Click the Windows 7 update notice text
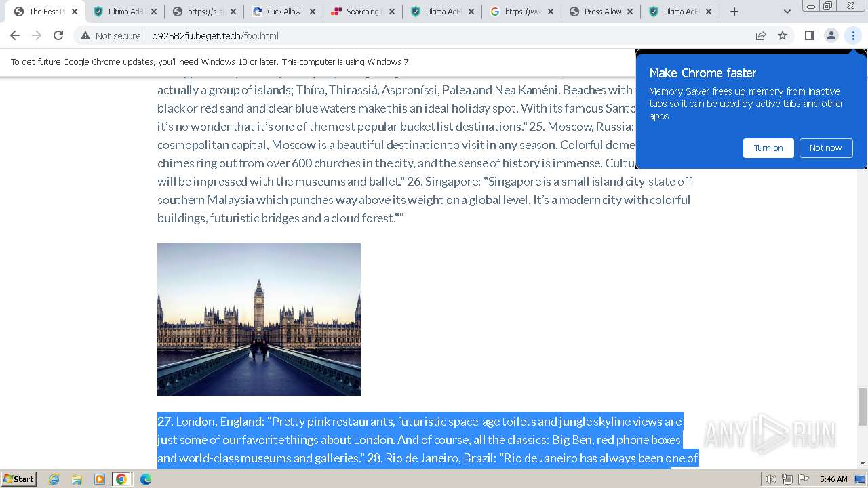Viewport: 868px width, 488px height. (211, 62)
